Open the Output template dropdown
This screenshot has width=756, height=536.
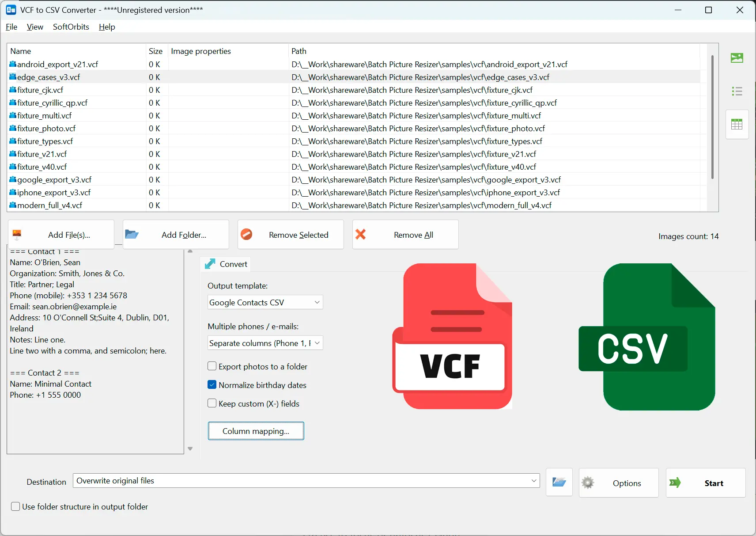click(265, 302)
